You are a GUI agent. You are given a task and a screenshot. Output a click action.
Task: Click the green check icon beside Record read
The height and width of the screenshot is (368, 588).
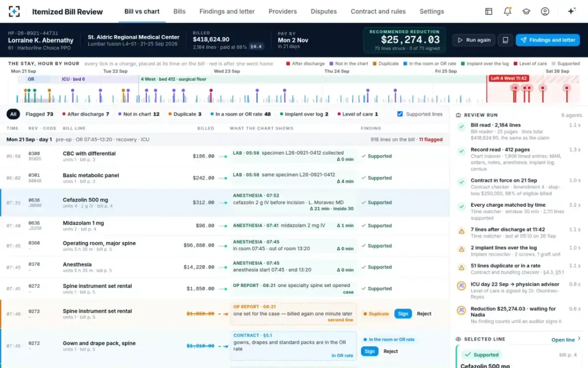pyautogui.click(x=461, y=152)
